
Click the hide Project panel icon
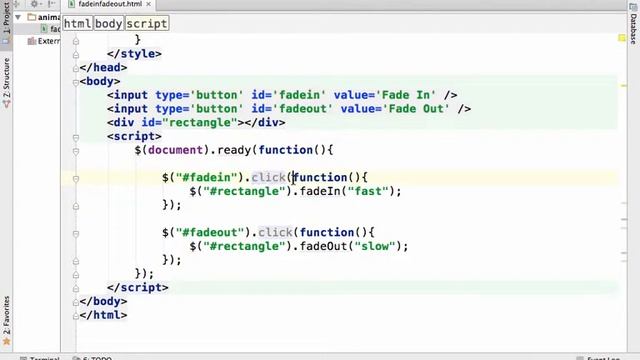(51, 4)
